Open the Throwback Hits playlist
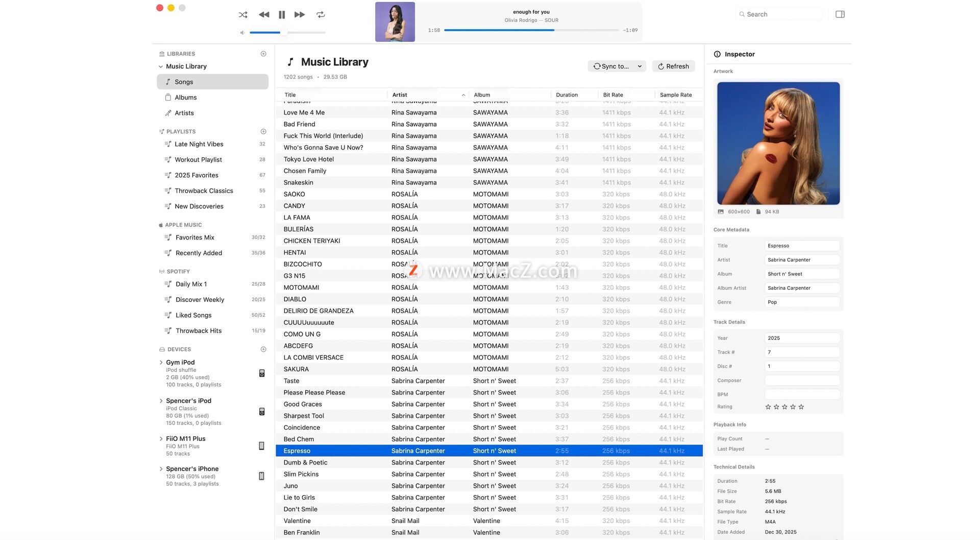 [212, 331]
